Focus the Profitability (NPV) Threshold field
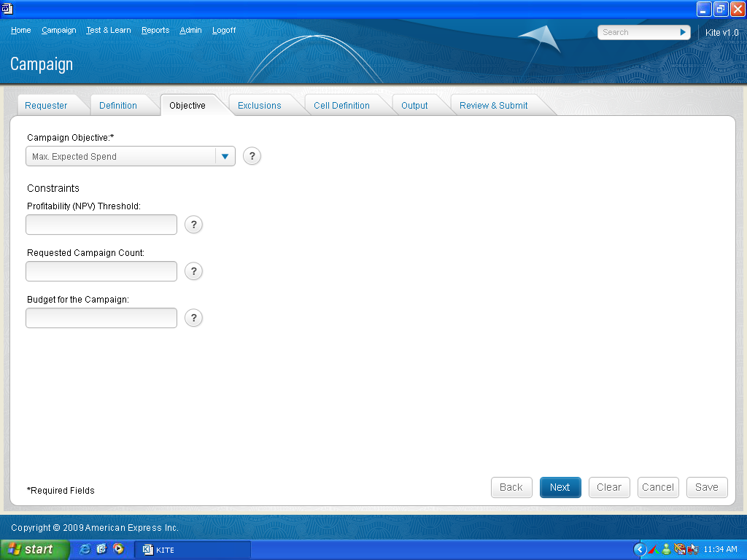 coord(101,225)
